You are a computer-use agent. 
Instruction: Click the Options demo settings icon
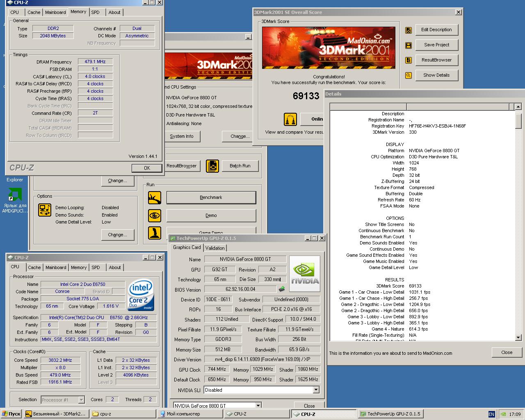click(x=45, y=210)
